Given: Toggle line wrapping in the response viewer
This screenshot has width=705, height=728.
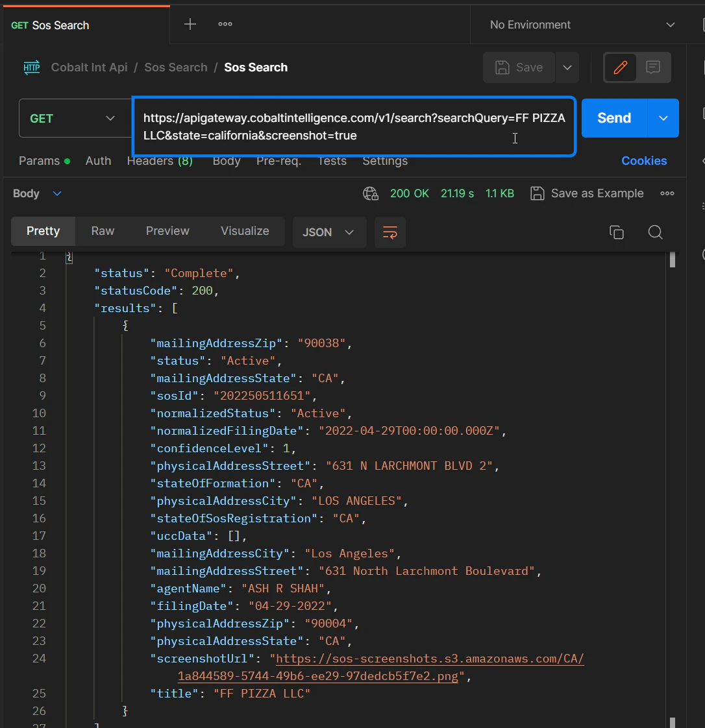Looking at the screenshot, I should (x=390, y=232).
